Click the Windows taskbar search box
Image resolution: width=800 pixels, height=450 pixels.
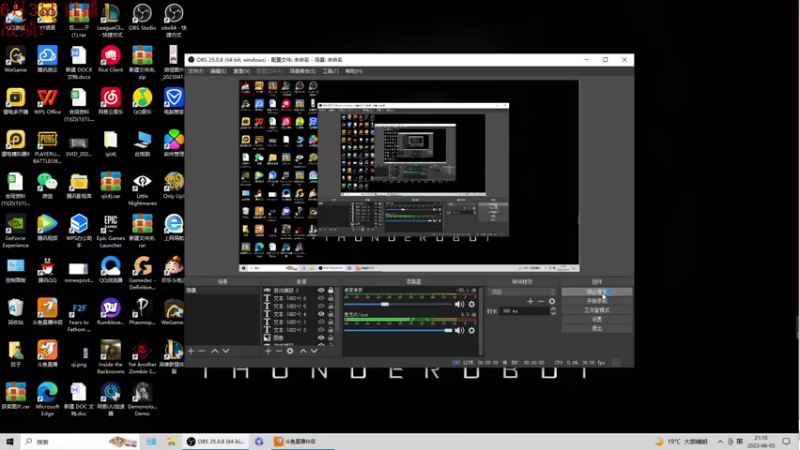(x=80, y=442)
